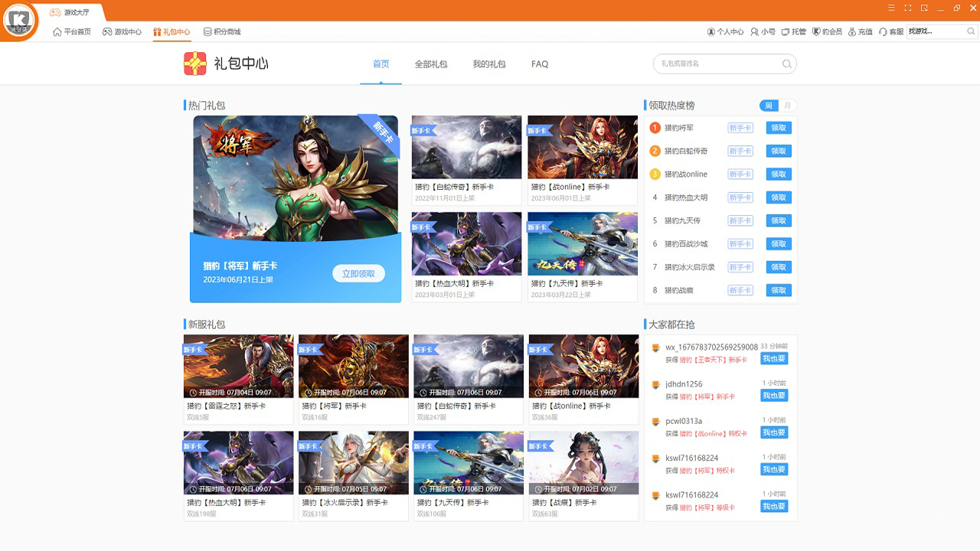980x551 pixels.
Task: Click 立即领取 on the 将军 banner
Action: [x=359, y=273]
